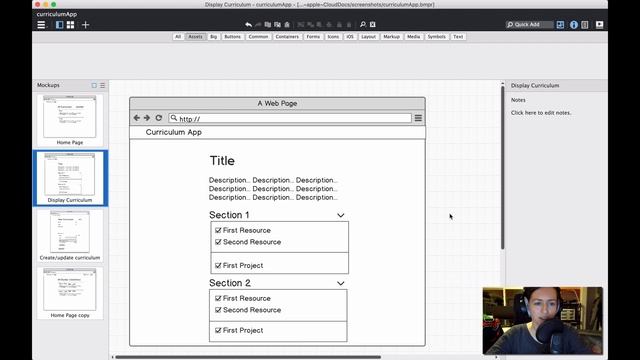Select the Common library category tab

point(258,37)
